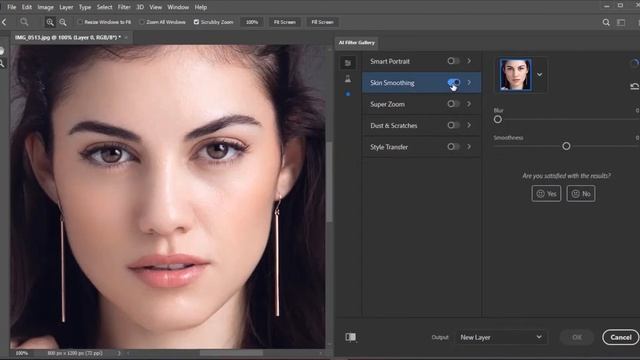Open the Filter menu
Screen dimensions: 640x360
(124, 7)
